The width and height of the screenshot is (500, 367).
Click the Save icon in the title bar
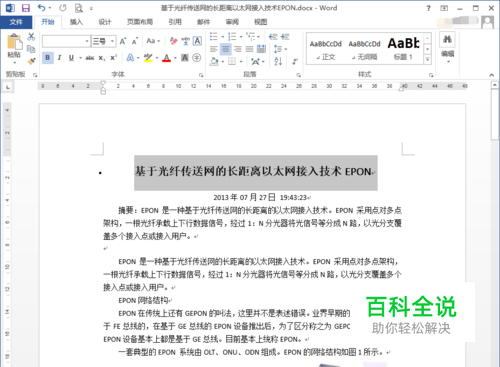point(26,8)
